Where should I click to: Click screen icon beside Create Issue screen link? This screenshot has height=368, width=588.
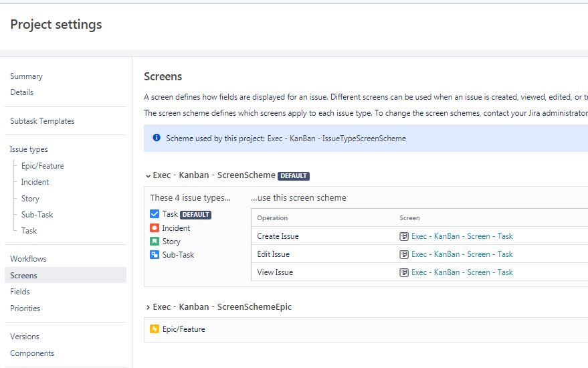(x=404, y=236)
